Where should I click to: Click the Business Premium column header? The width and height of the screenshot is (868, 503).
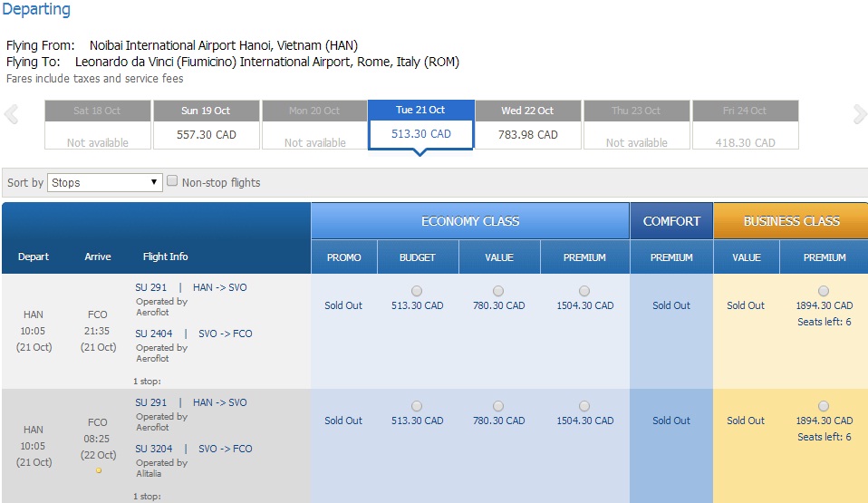point(825,257)
